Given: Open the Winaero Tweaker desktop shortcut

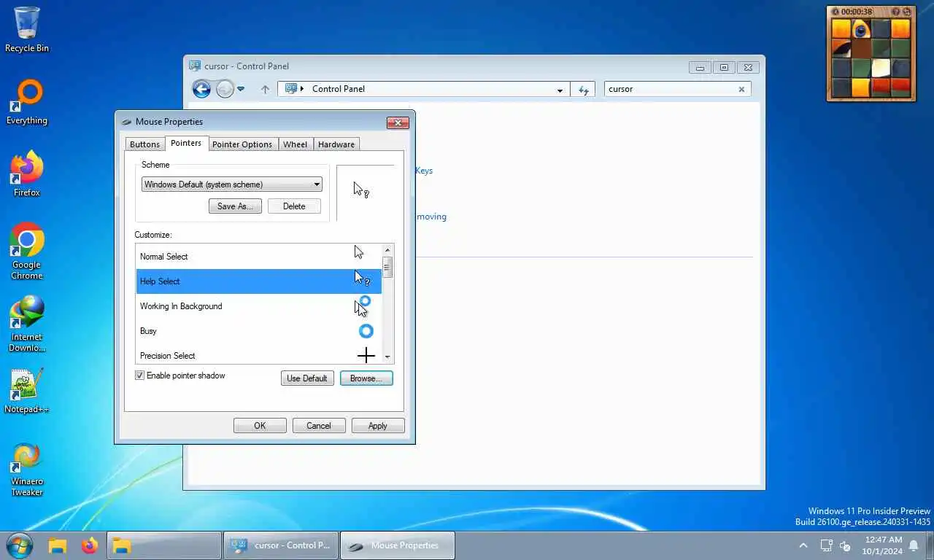Looking at the screenshot, I should 27,469.
